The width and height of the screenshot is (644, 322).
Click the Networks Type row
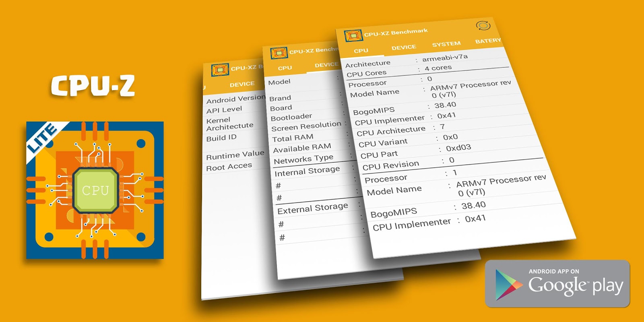point(313,159)
